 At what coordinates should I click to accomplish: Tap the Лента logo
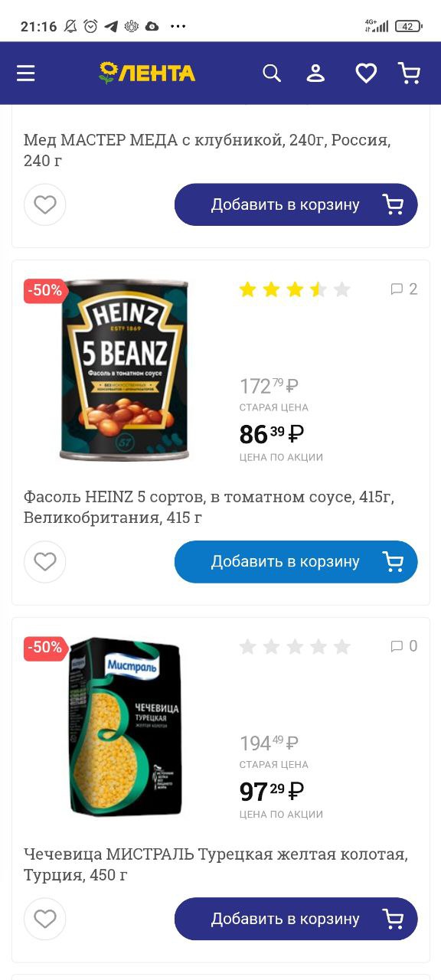[x=147, y=73]
